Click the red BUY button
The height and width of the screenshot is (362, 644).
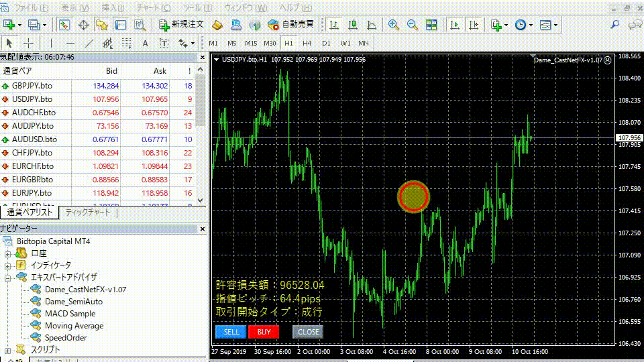(264, 332)
